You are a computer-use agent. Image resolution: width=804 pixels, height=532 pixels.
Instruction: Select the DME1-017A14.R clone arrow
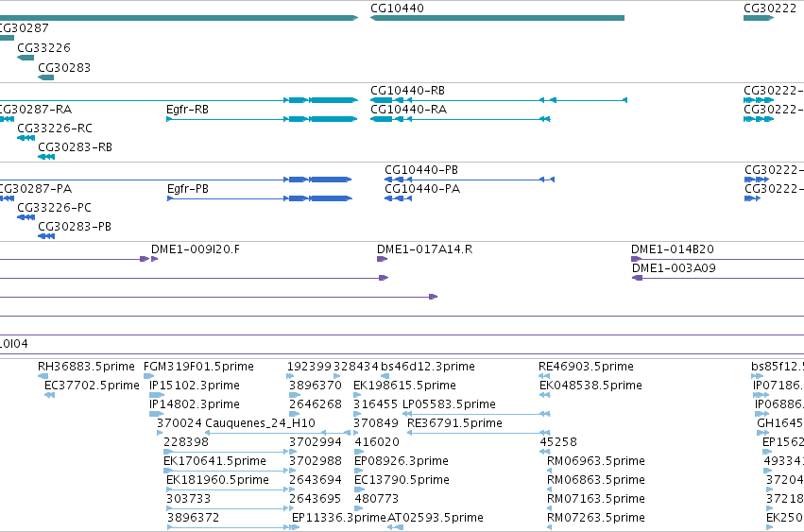[382, 259]
